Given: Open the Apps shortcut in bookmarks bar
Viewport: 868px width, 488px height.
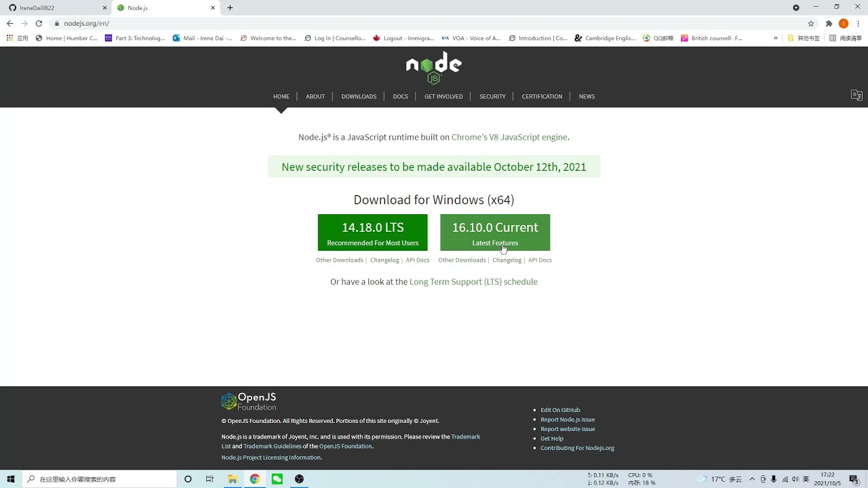Looking at the screenshot, I should (x=18, y=38).
